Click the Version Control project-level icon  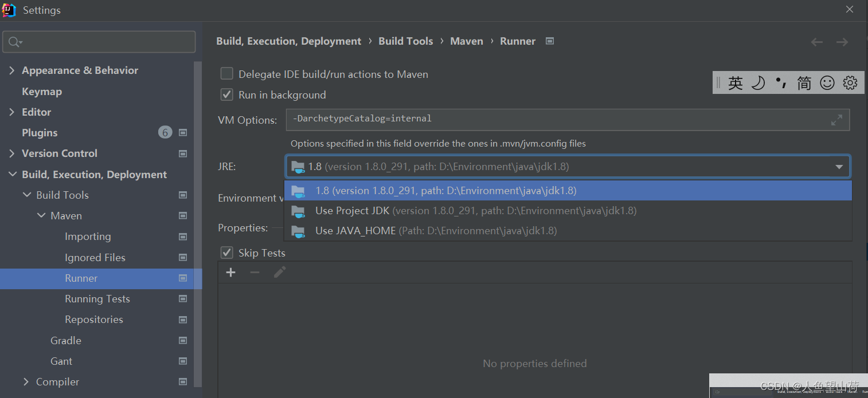pyautogui.click(x=183, y=153)
